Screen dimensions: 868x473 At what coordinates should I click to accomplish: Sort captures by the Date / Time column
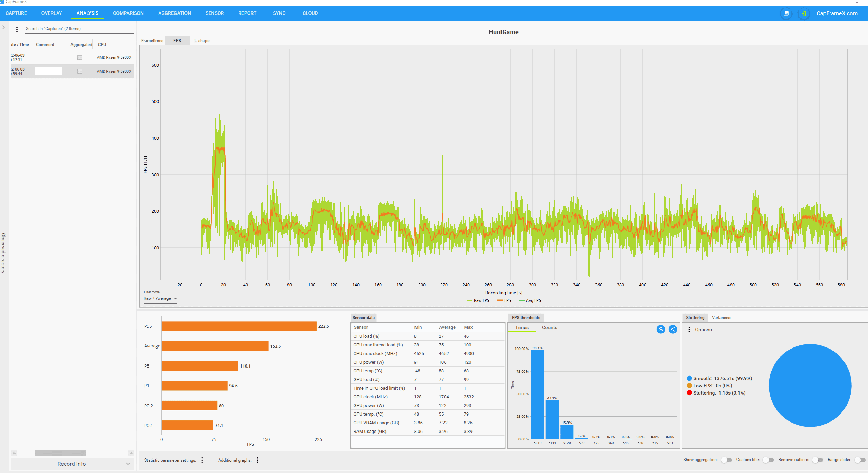(20, 45)
